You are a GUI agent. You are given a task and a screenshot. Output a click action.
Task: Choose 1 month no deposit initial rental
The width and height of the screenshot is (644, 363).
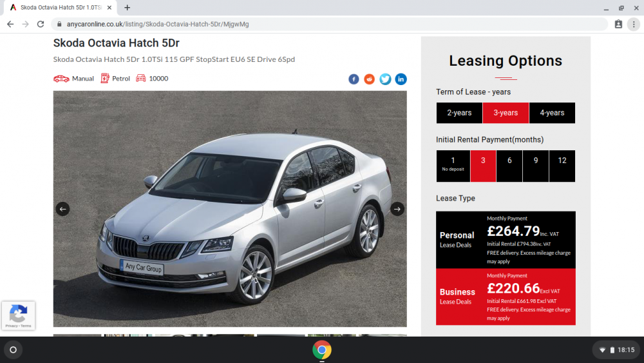tap(453, 166)
